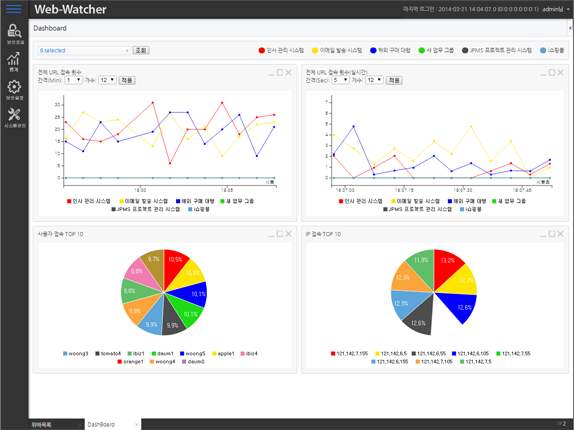
Task: Toggle 121.142.7.155 in the IP legend
Action: click(x=349, y=354)
